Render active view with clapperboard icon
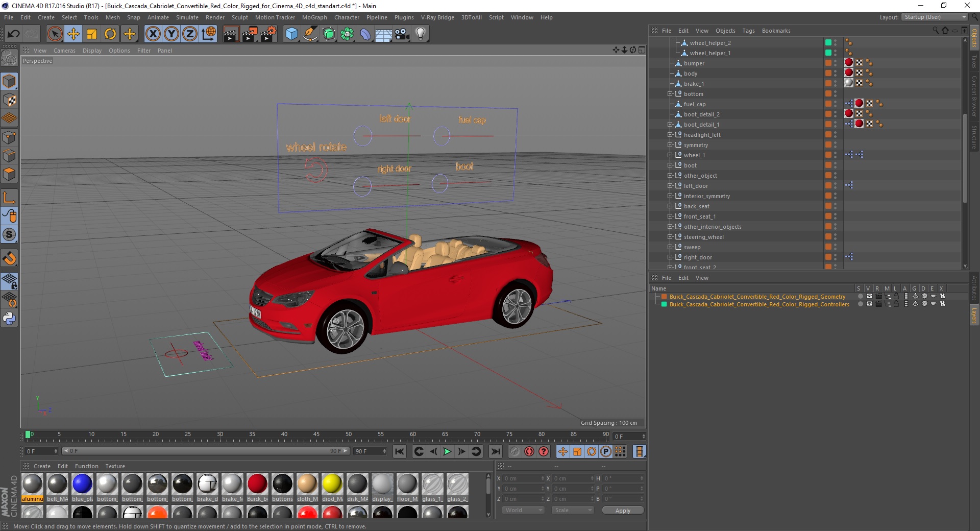The image size is (980, 531). point(231,34)
